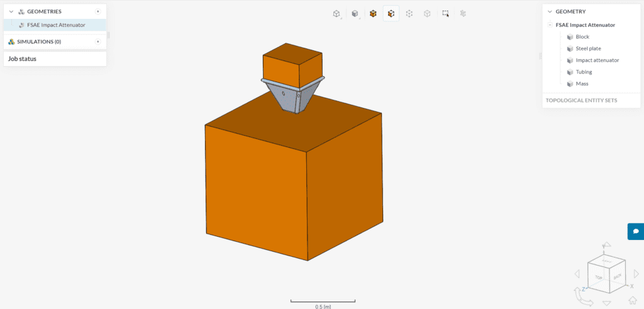Screen dimensions: 644x309
Task: Enable translucent surfaces render mode
Action: [427, 13]
